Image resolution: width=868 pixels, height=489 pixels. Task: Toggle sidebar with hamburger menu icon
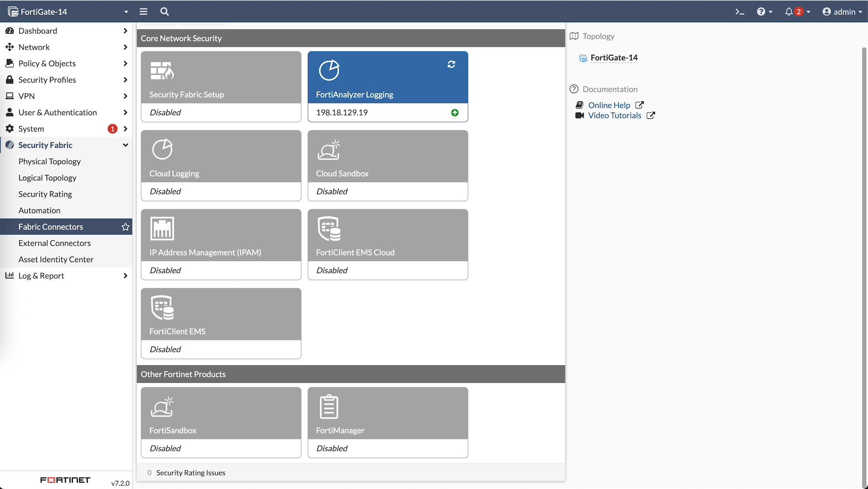(143, 12)
